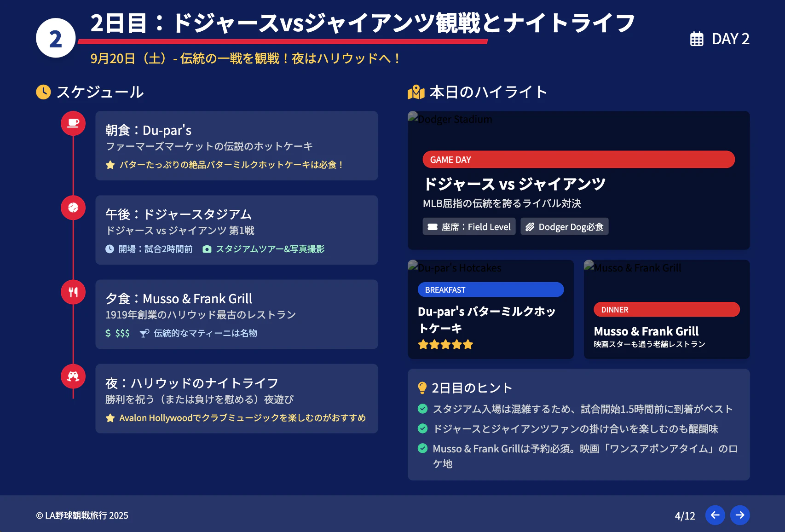
Task: Click the clock icon beside 開場：試合2時間前
Action: (110, 249)
